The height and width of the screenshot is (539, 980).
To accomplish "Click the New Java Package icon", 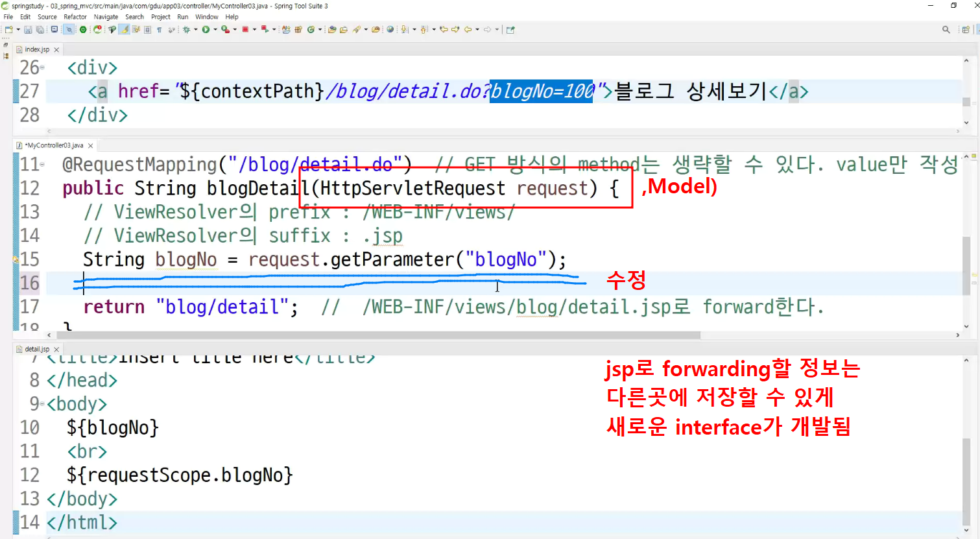I will point(298,29).
